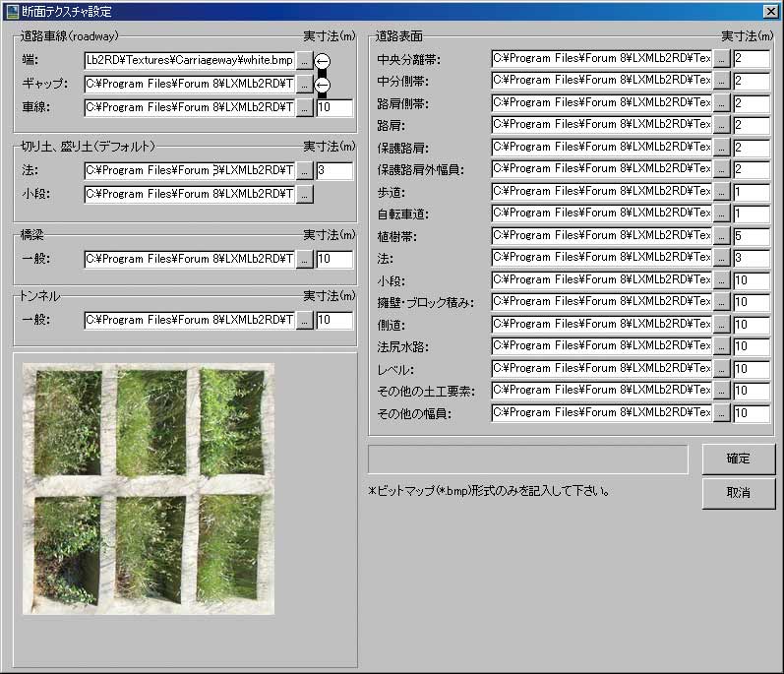Browse for 法尻水路 texture
Viewport: 784px width, 674px height.
click(x=721, y=346)
